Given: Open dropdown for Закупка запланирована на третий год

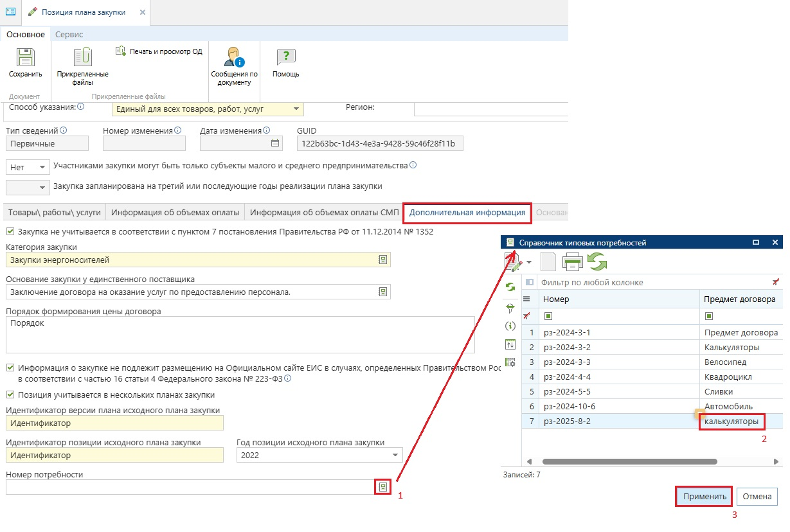Looking at the screenshot, I should tap(42, 188).
